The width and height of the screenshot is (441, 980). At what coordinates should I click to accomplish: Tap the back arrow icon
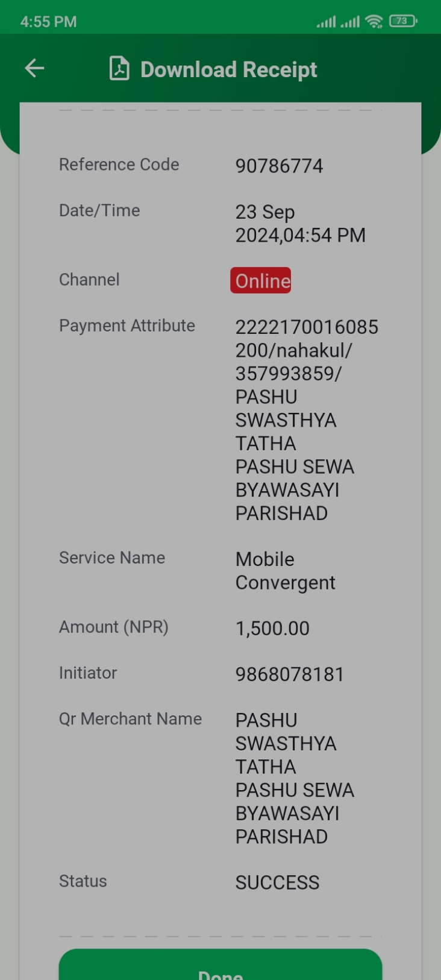34,68
